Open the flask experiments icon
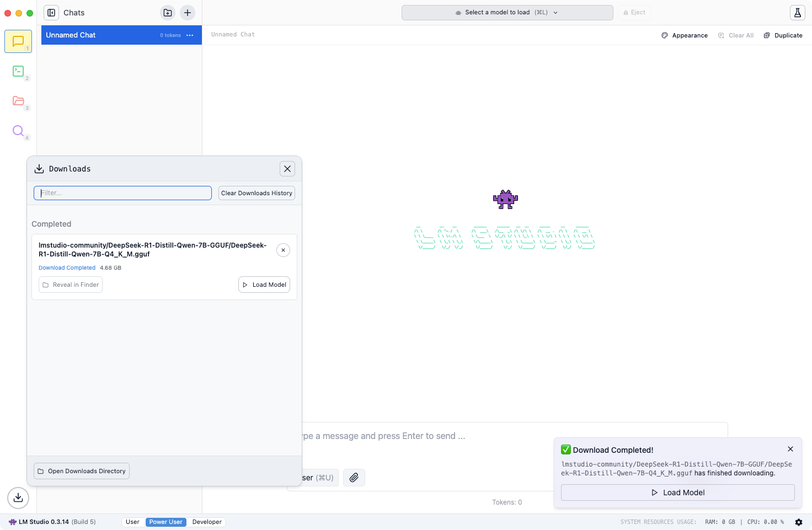 coord(798,13)
